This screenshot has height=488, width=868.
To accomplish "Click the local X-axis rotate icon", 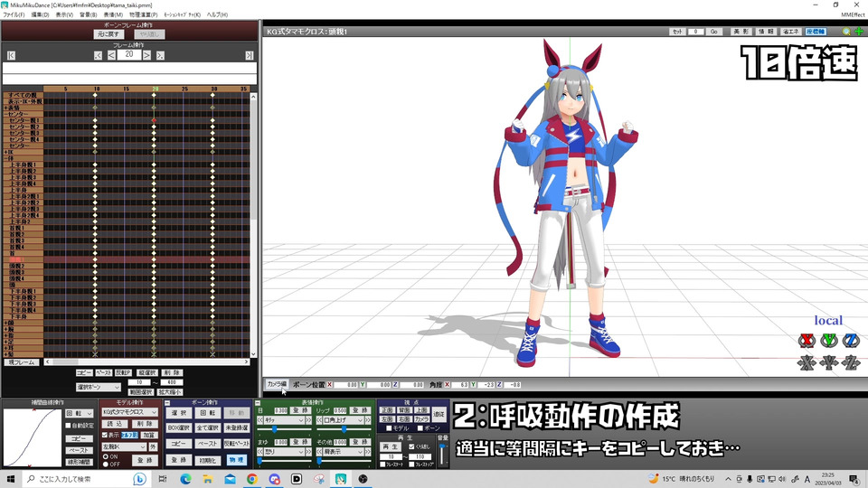I will (807, 341).
